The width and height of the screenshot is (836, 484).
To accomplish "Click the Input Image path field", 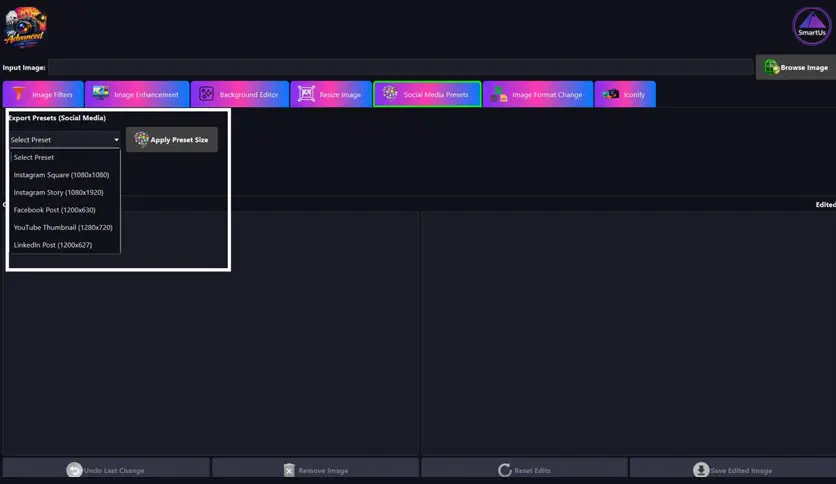I will point(400,68).
